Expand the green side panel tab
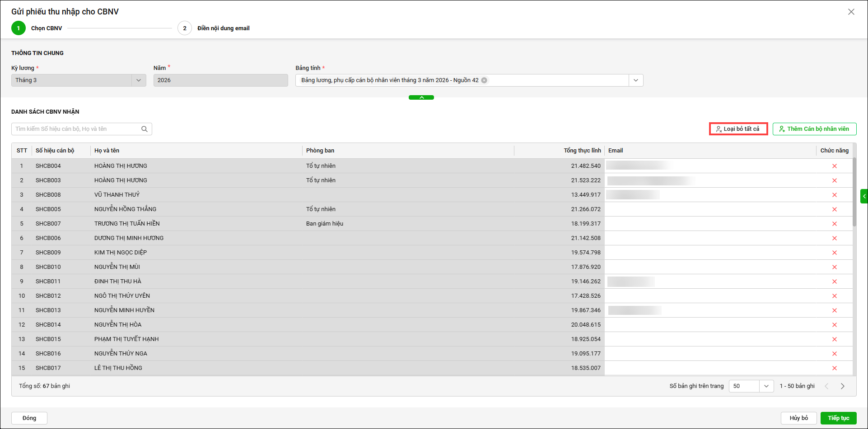This screenshot has height=429, width=868. tap(864, 196)
